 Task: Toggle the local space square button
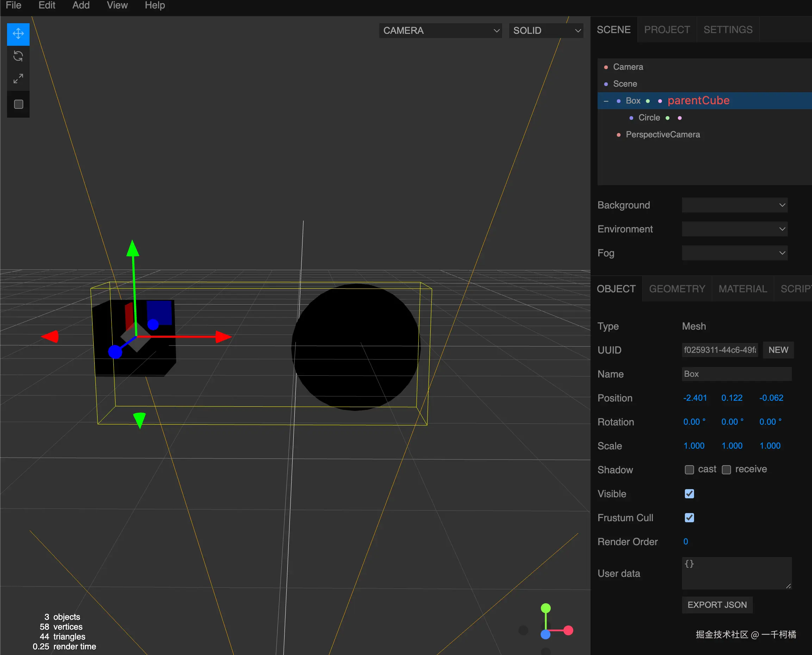click(18, 104)
